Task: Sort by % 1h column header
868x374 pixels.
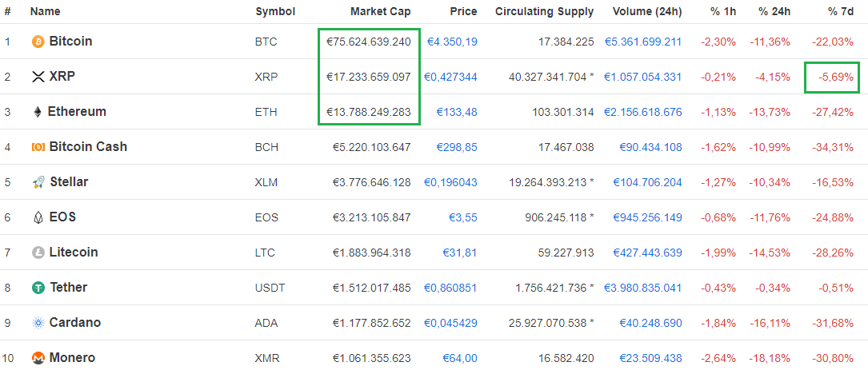Action: [723, 11]
